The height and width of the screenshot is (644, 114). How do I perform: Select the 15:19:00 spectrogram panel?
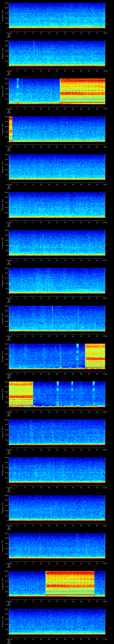click(57, 205)
